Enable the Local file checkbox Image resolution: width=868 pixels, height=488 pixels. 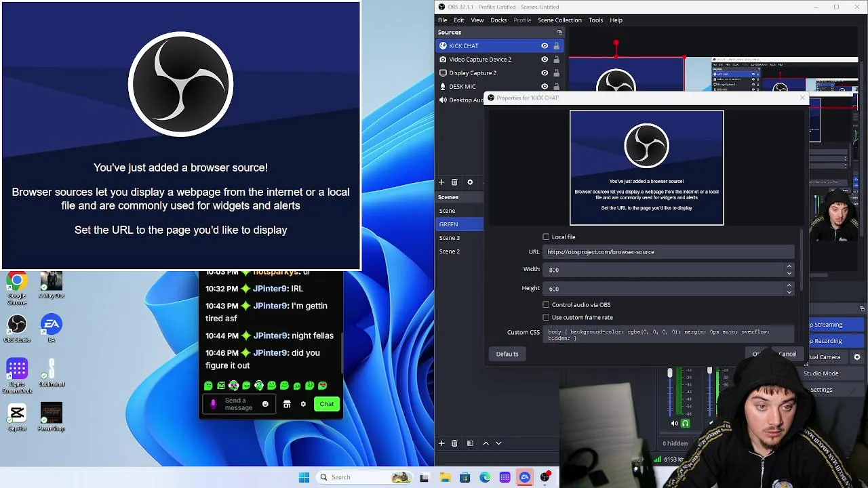pyautogui.click(x=546, y=237)
